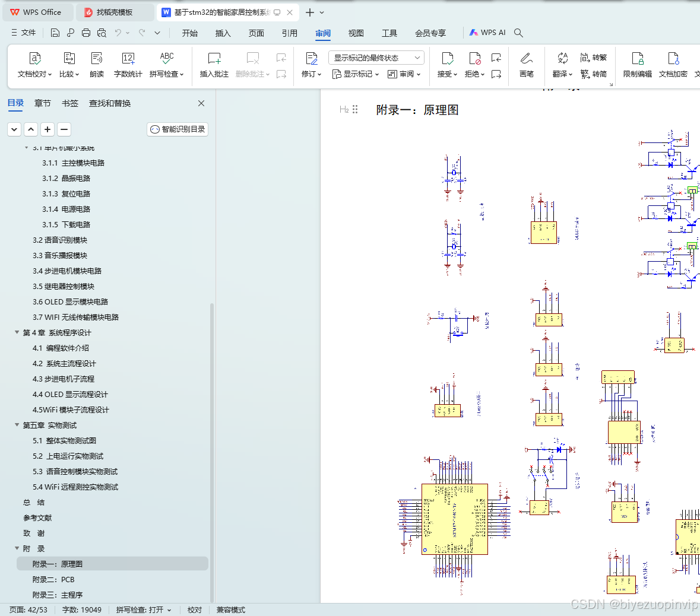Open the 审阅 pane dropdown in ribbon
This screenshot has height=616, width=700.
(404, 74)
